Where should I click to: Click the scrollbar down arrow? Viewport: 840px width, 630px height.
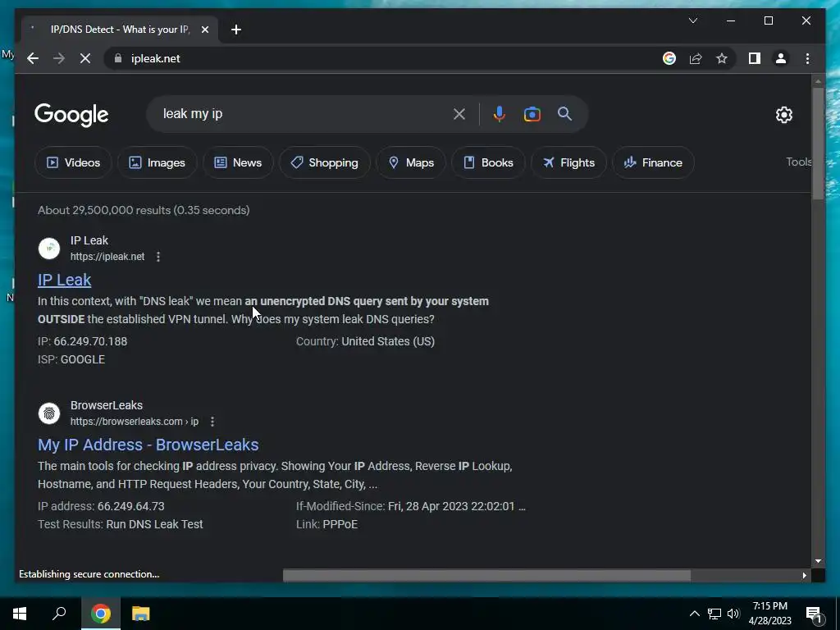click(818, 561)
